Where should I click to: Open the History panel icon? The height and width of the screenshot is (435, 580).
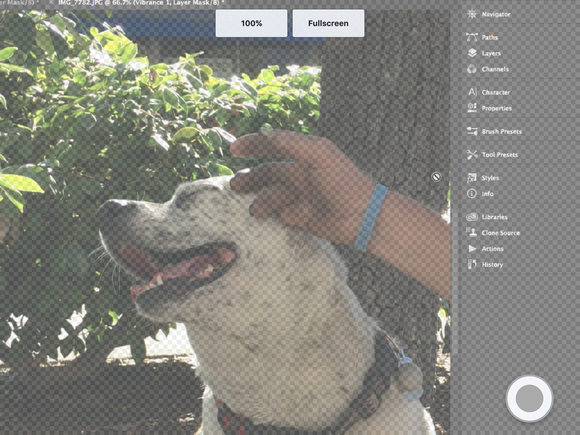[472, 264]
